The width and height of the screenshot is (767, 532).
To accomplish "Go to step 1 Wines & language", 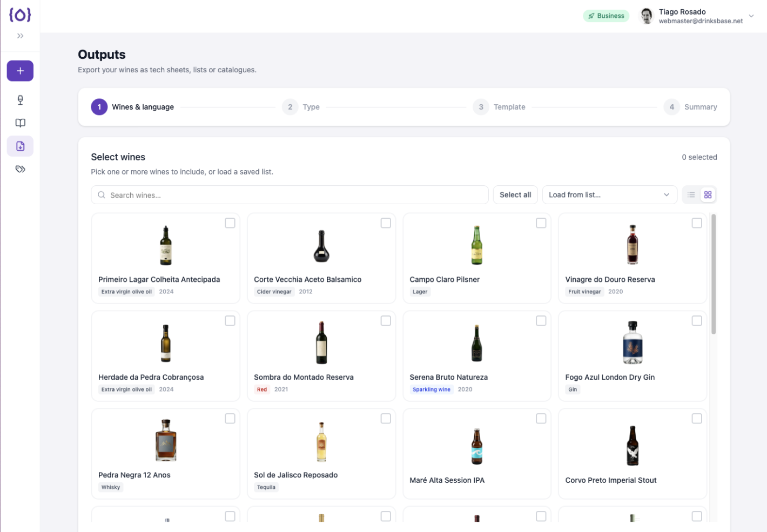I will coord(132,107).
